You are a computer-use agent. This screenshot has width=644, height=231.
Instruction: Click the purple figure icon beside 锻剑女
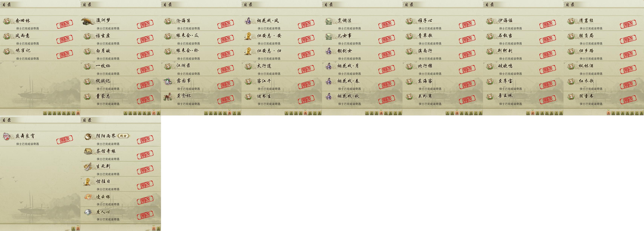tap(329, 51)
